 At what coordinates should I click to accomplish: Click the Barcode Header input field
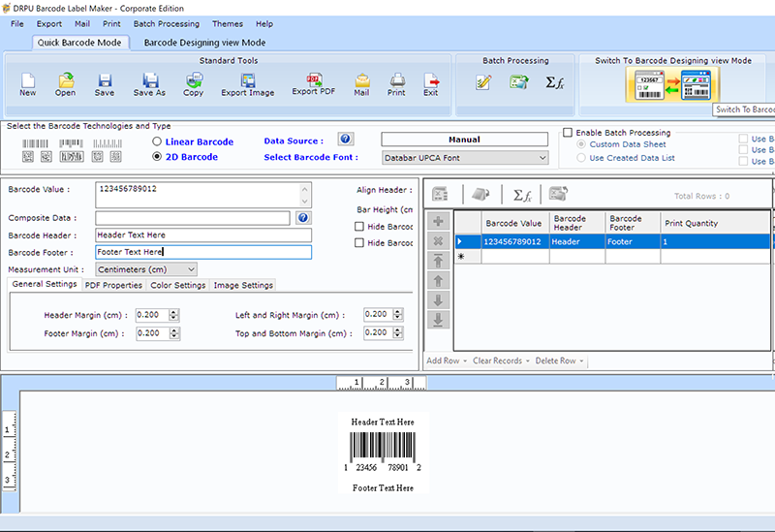[203, 235]
